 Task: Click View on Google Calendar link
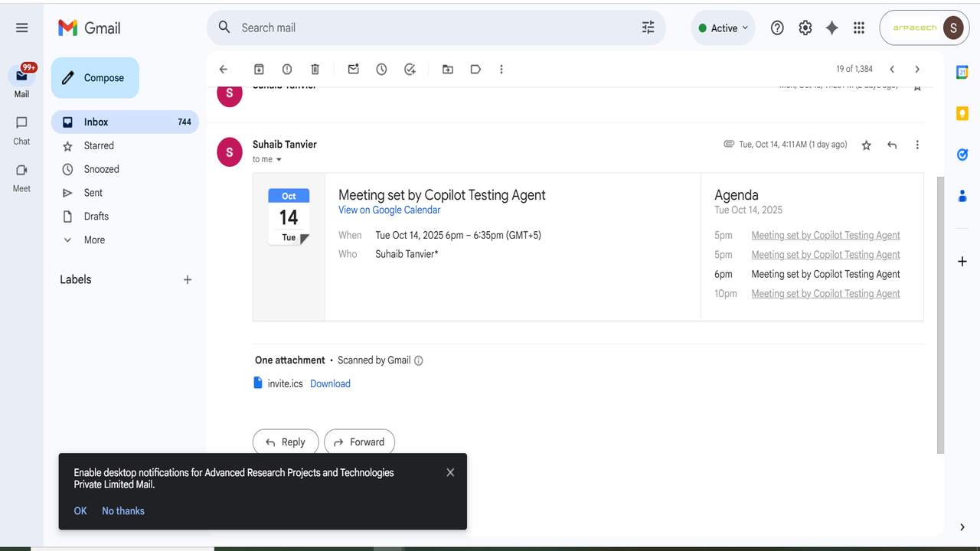390,210
